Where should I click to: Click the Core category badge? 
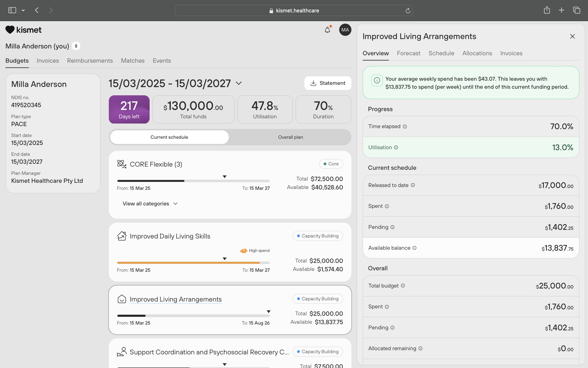(x=331, y=164)
